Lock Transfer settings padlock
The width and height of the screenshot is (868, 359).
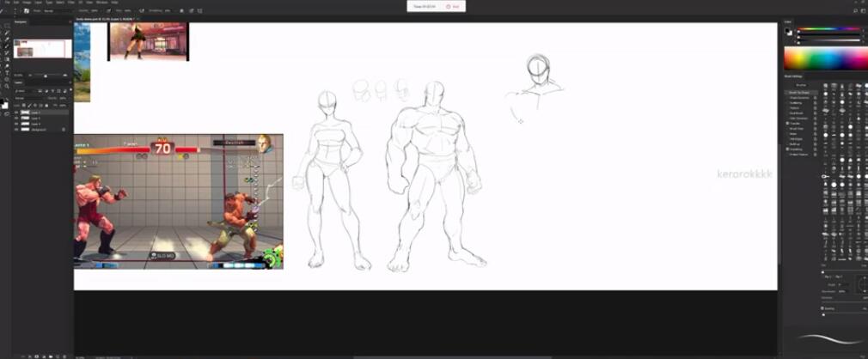coord(815,124)
